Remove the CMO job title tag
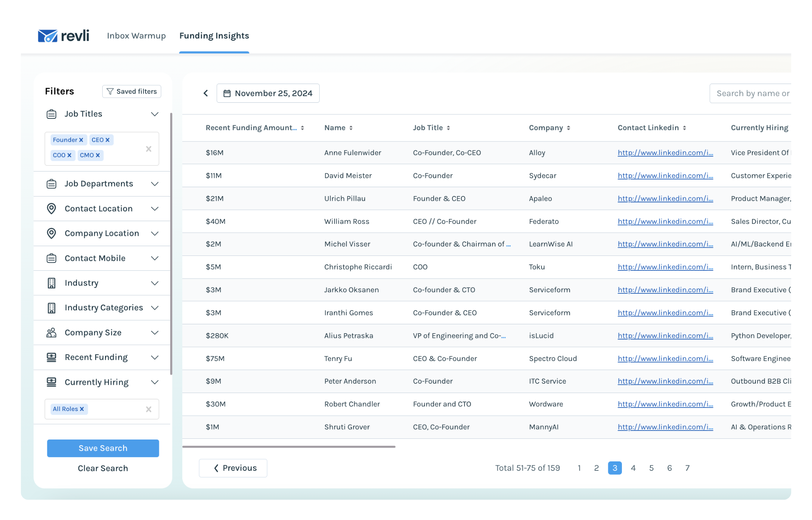 pos(98,155)
